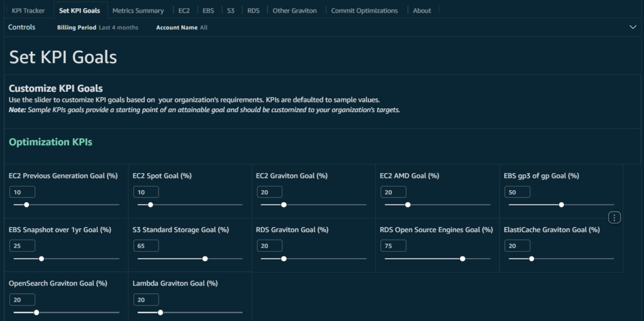Screen dimensions: 644x321
Task: Open the About tab
Action: [422, 11]
